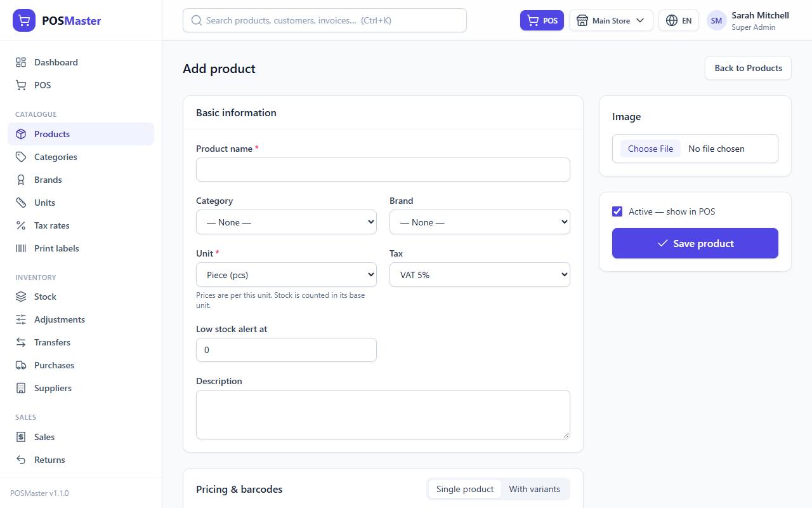Switch to the With variants tab

coord(534,489)
